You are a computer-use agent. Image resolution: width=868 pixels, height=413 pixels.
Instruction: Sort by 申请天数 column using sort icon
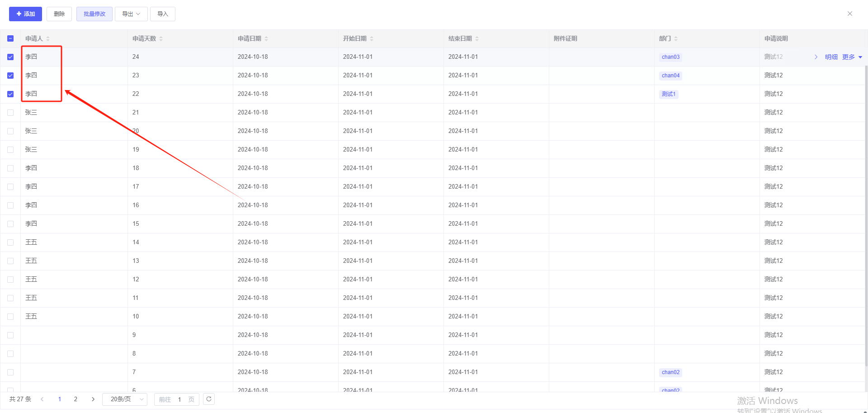[161, 39]
